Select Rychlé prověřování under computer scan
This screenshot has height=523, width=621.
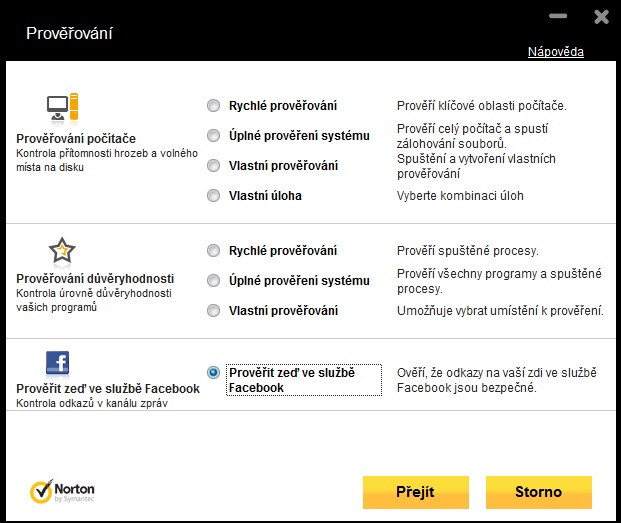tap(213, 105)
